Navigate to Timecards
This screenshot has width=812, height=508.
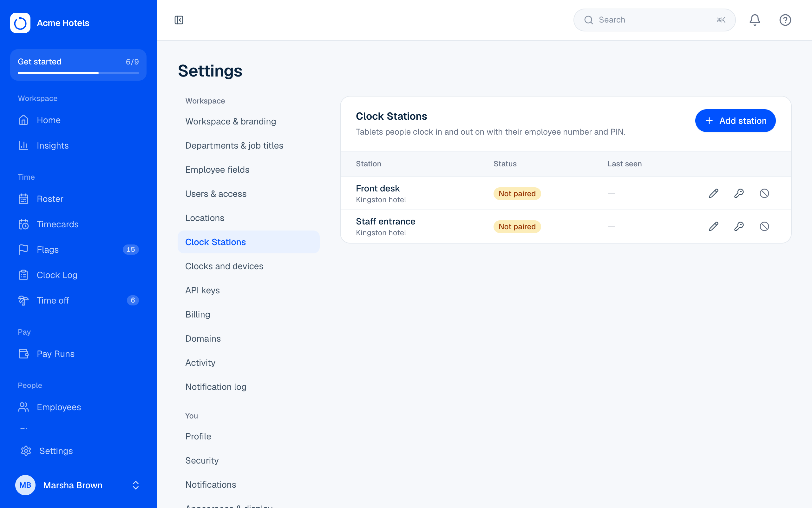[78, 224]
